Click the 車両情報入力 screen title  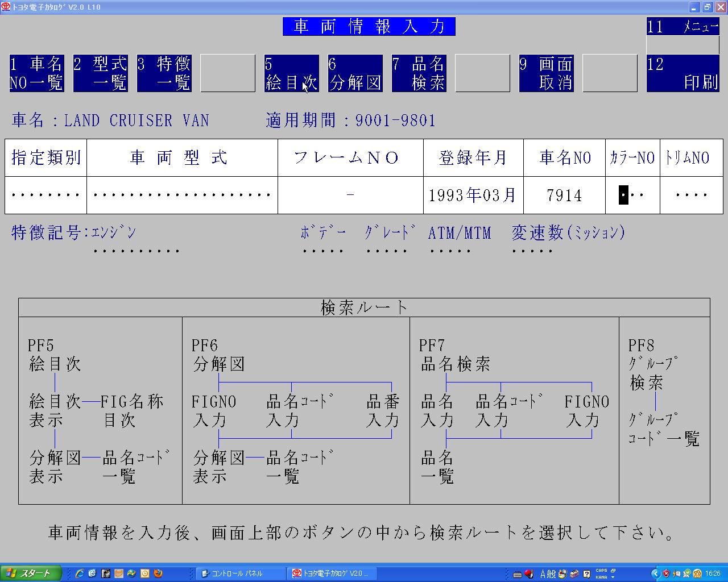pos(369,27)
